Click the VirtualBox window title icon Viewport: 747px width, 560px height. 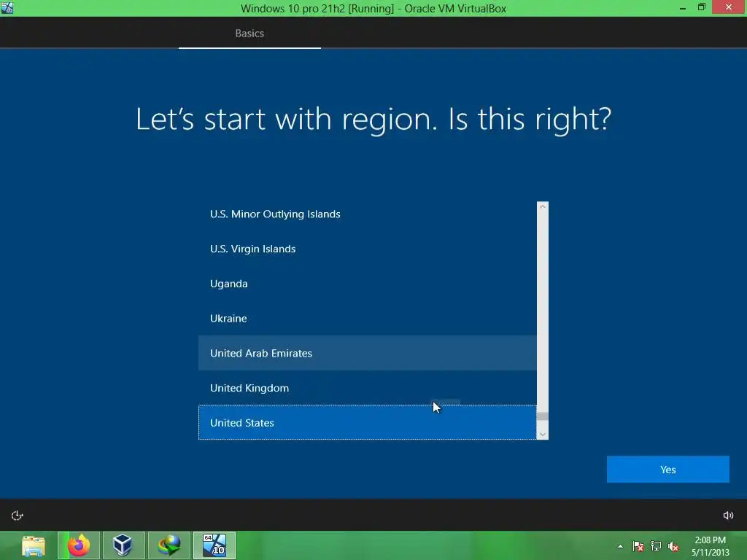pos(7,7)
